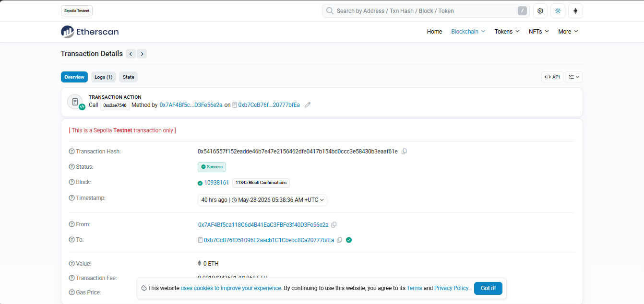Open site settings gear icon

pyautogui.click(x=540, y=11)
